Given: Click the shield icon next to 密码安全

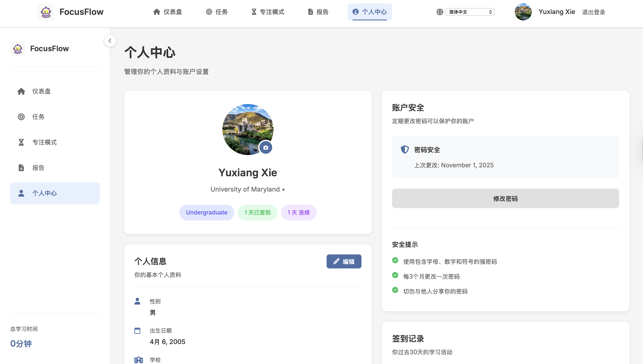Looking at the screenshot, I should pos(405,150).
